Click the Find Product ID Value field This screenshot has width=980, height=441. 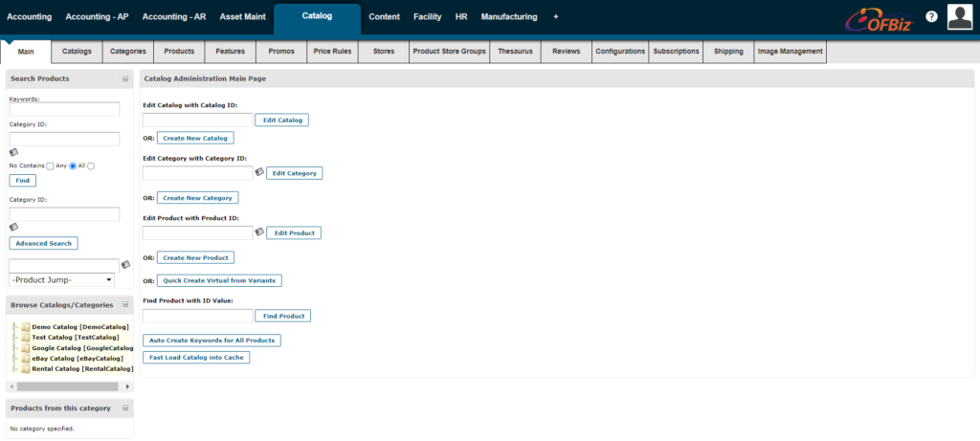197,316
